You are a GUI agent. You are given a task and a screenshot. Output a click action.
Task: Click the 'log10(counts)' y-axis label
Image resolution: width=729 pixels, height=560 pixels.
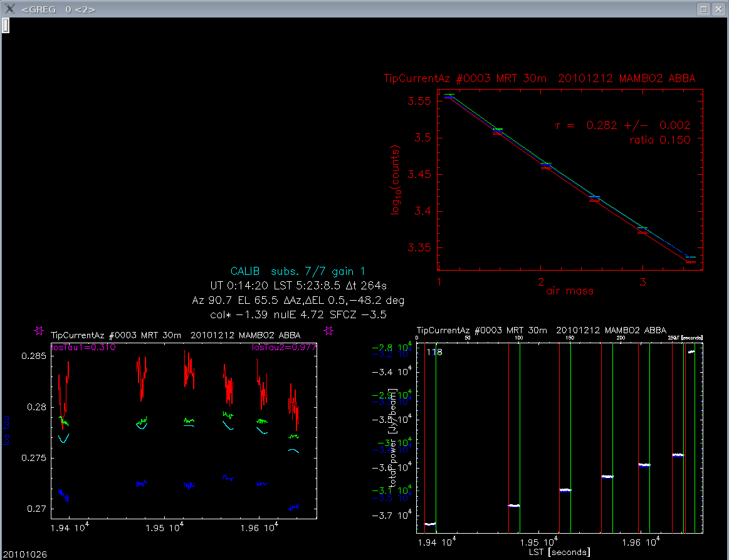point(396,181)
